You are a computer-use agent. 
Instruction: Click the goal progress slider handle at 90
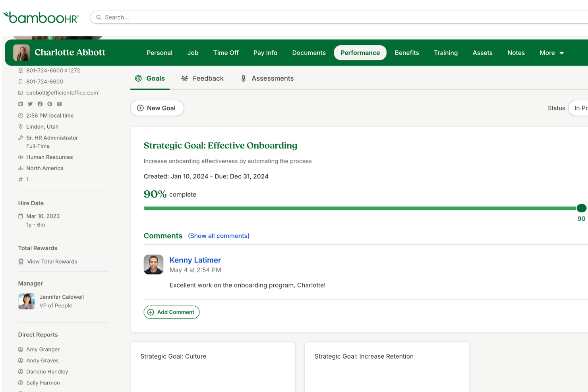[x=582, y=208]
